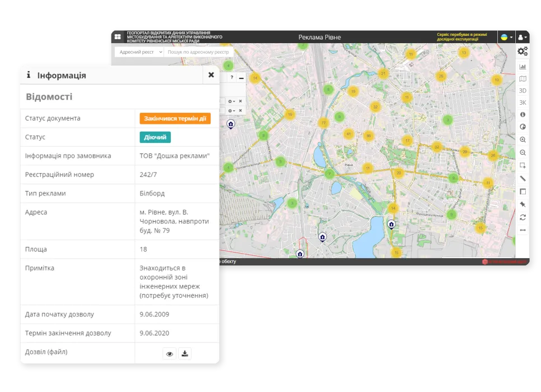The image size is (541, 392).
Task: Open first layer gear options dropdown
Action: tap(231, 101)
